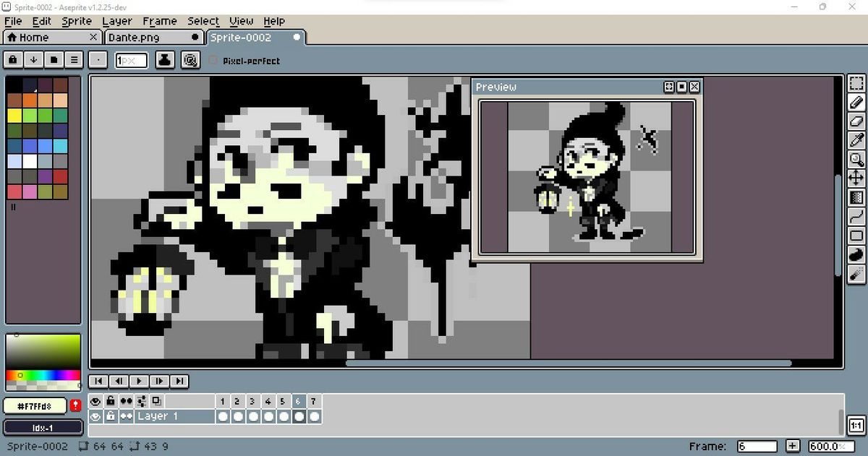This screenshot has height=456, width=868.
Task: Select the Eraser tool
Action: (856, 121)
